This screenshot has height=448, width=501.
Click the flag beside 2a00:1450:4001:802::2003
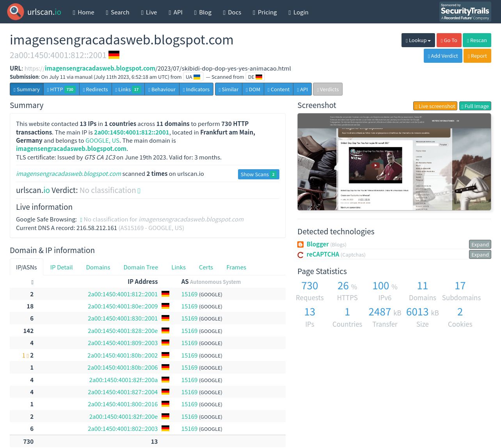[165, 429]
